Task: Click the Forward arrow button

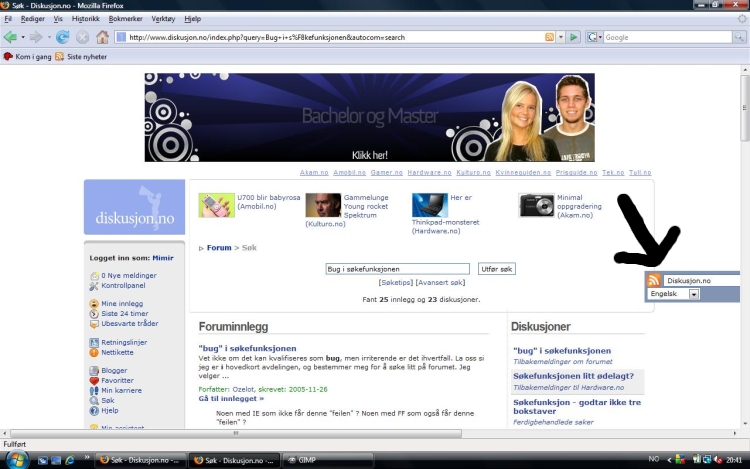Action: (x=36, y=37)
